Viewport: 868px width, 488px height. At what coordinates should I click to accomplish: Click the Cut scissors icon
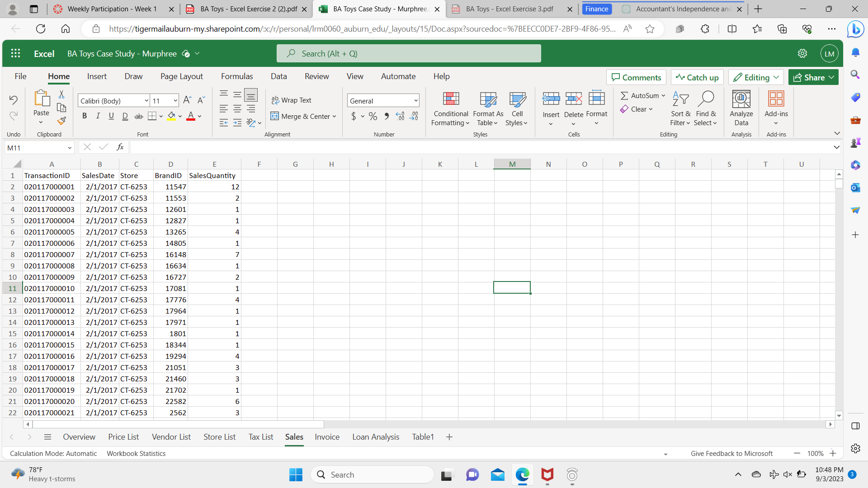61,94
